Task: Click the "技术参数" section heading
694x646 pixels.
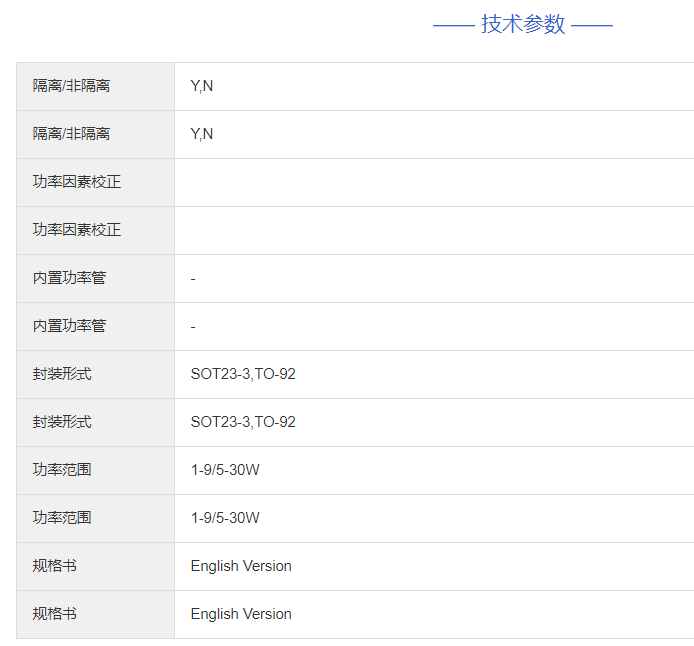Action: (523, 24)
